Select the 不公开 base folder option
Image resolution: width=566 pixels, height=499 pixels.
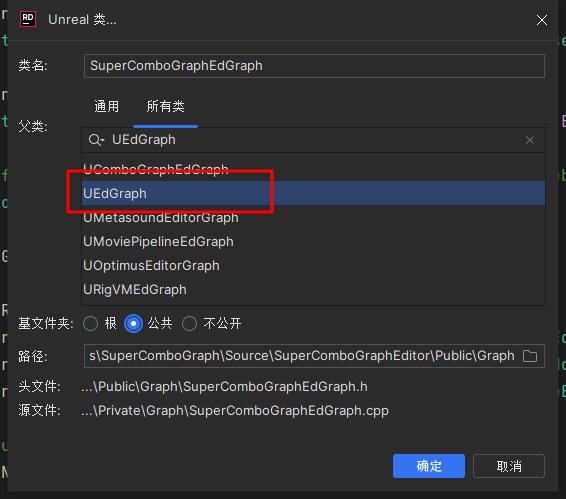pyautogui.click(x=190, y=324)
